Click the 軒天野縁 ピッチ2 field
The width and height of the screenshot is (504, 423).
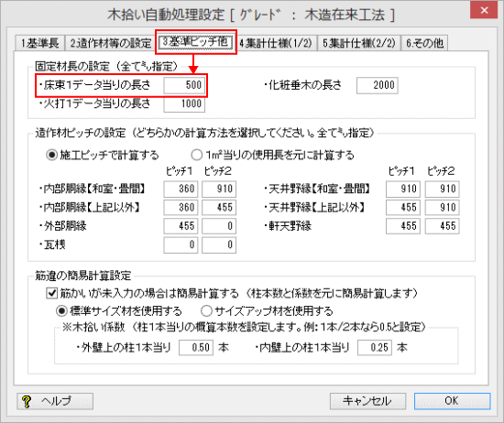(443, 226)
